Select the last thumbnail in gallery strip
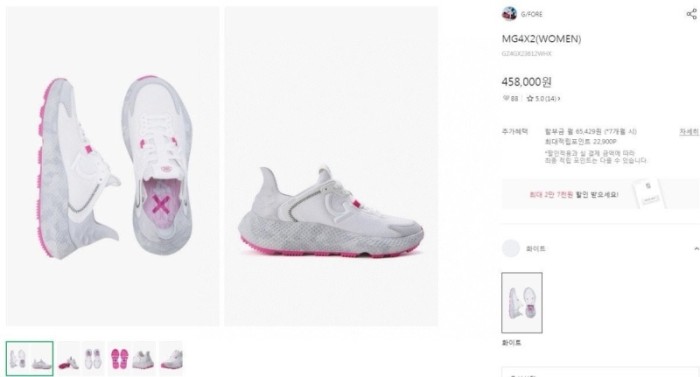700x377 pixels. (171, 359)
